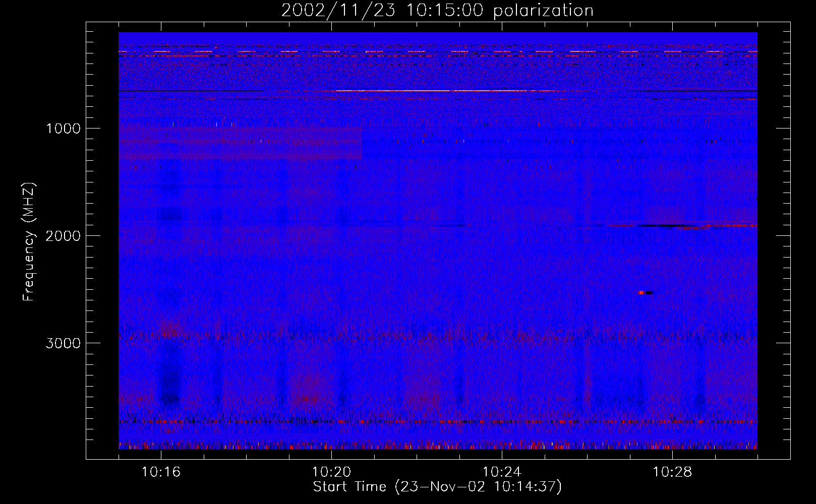Click the 2000 frequency tick label
Viewport: 816px width, 504px height.
click(63, 236)
